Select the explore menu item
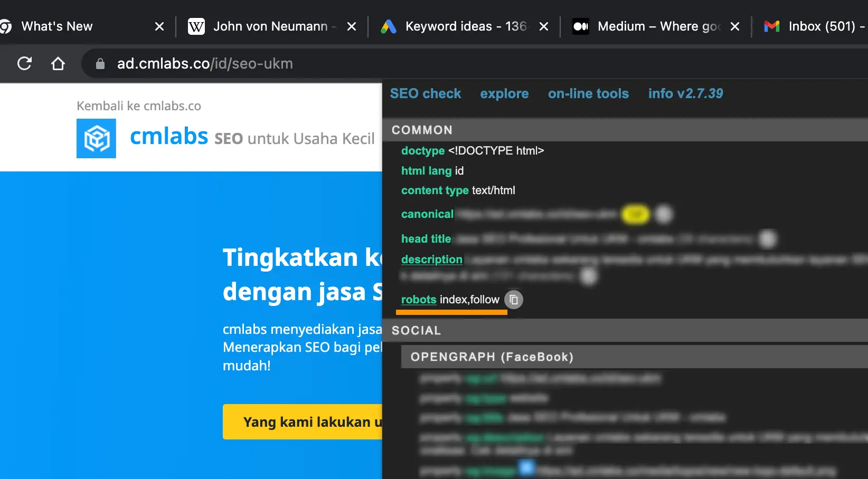The width and height of the screenshot is (868, 479). (504, 93)
